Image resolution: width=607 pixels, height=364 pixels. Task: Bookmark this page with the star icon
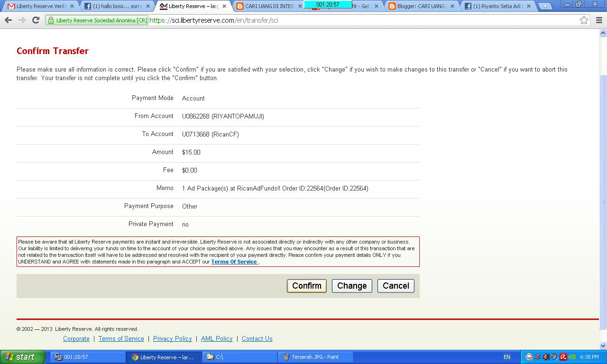(x=584, y=20)
